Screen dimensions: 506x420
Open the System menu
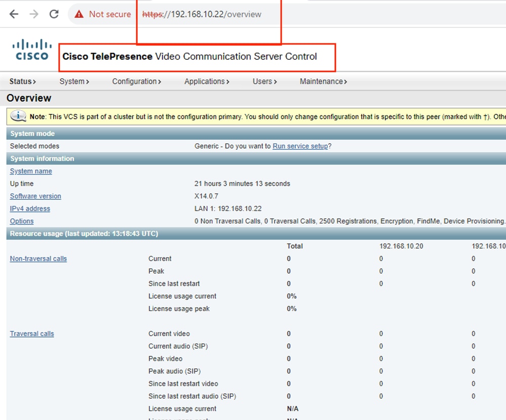[x=74, y=81]
